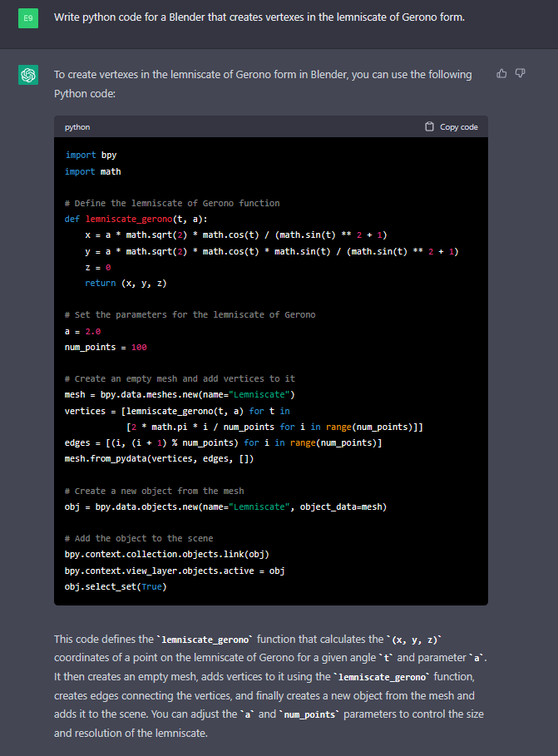Click the green ChatGPT logo avatar
The width and height of the screenshot is (558, 756).
pos(28,76)
